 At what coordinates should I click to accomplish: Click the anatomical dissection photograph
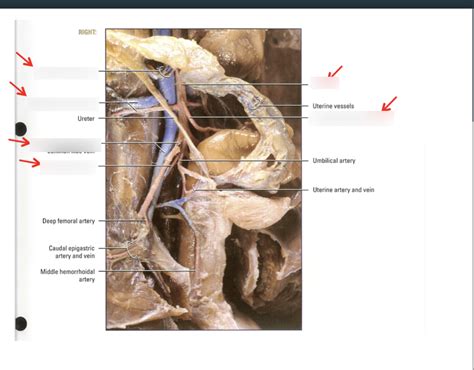pyautogui.click(x=204, y=179)
